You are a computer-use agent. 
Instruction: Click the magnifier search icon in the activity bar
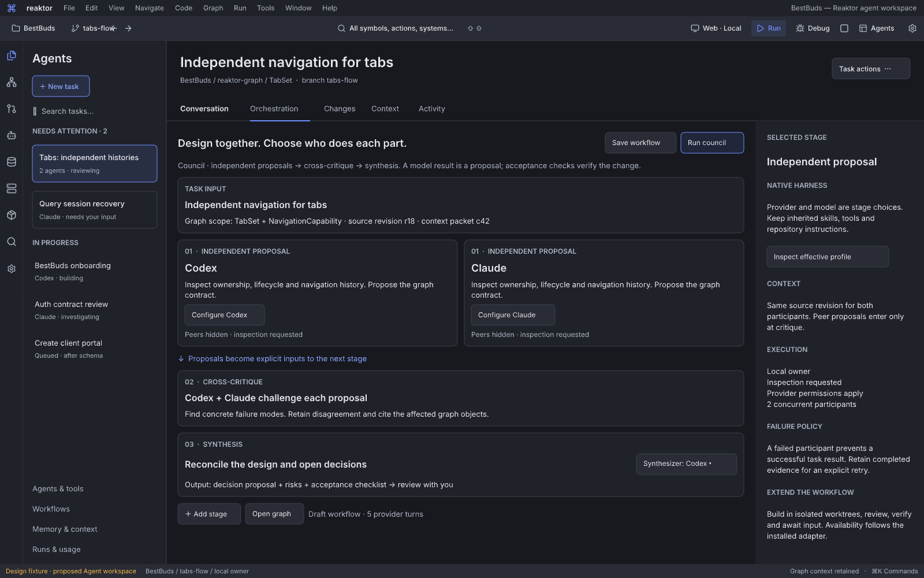[x=12, y=242]
